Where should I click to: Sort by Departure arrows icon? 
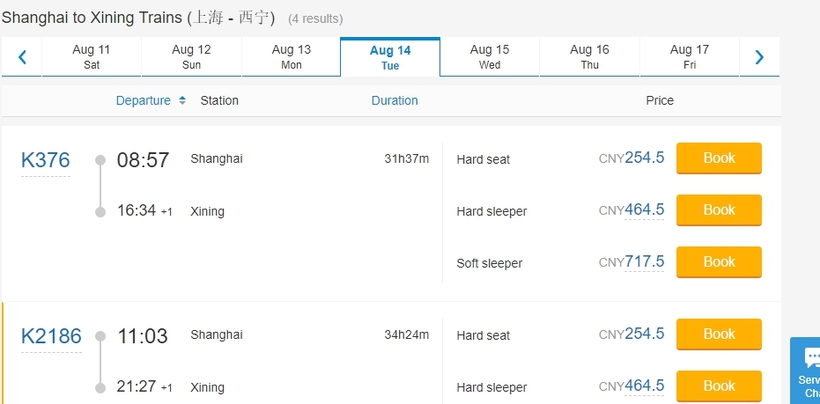182,100
